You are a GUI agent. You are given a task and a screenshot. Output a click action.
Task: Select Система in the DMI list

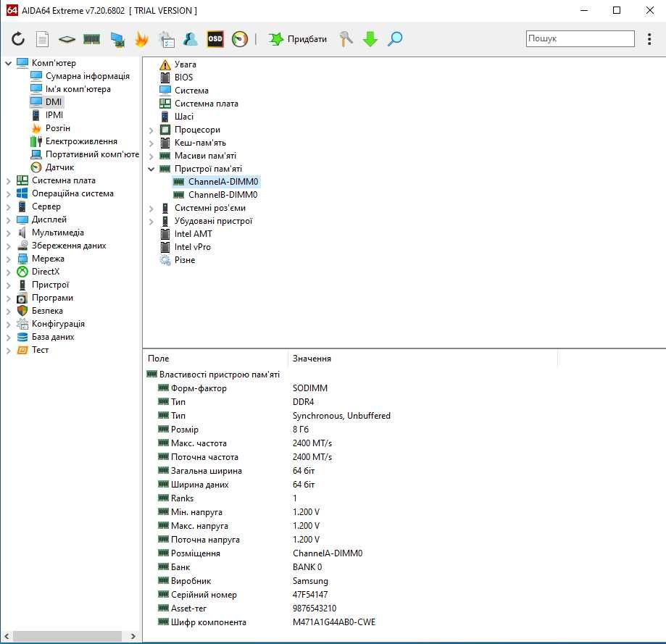[x=191, y=91]
